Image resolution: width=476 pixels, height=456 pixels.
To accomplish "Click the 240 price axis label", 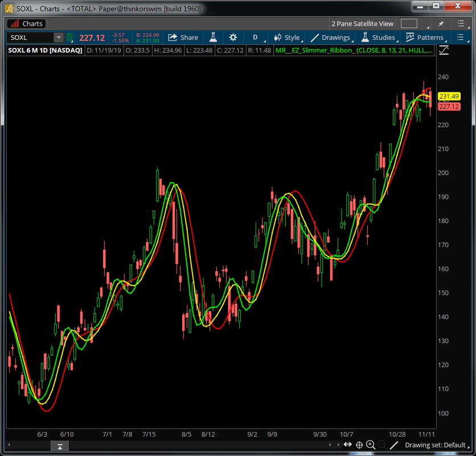I will pos(443,77).
